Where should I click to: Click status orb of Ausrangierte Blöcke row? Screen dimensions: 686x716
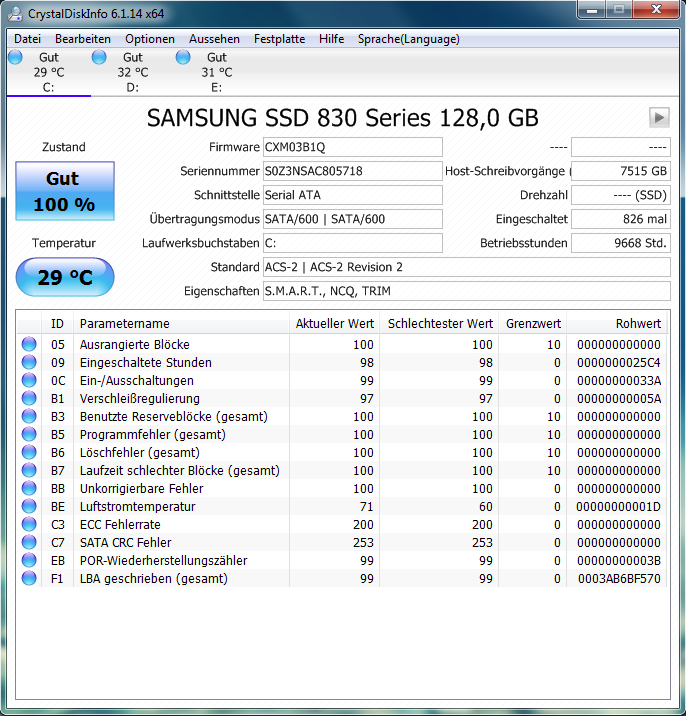pos(29,344)
